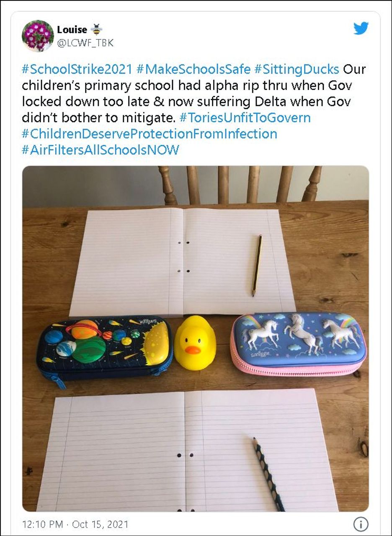
Task: Open the #ToriesUnfitToGovern hashtag
Action: point(245,118)
